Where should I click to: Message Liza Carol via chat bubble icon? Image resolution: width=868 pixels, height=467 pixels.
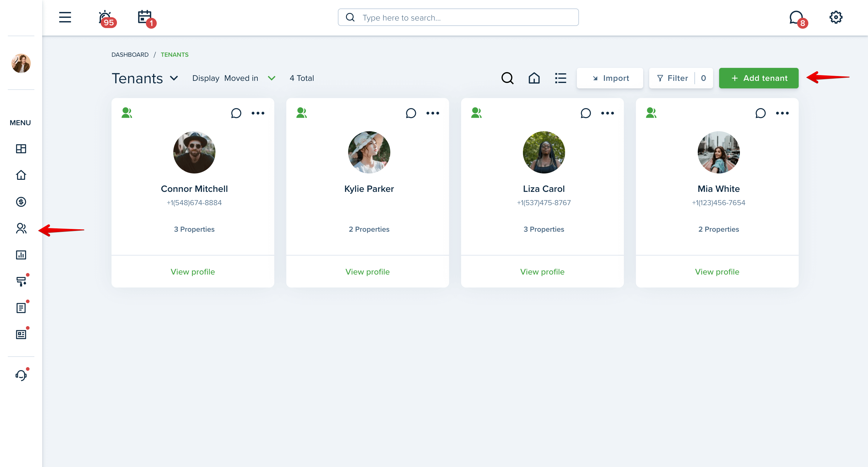point(586,113)
